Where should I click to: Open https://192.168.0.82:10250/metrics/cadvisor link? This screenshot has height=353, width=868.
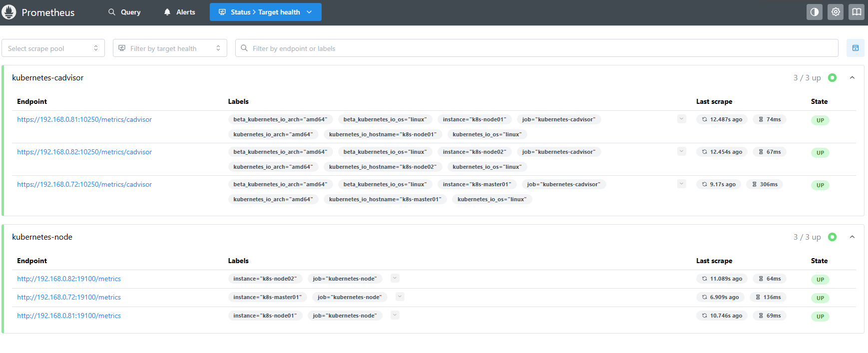[84, 152]
